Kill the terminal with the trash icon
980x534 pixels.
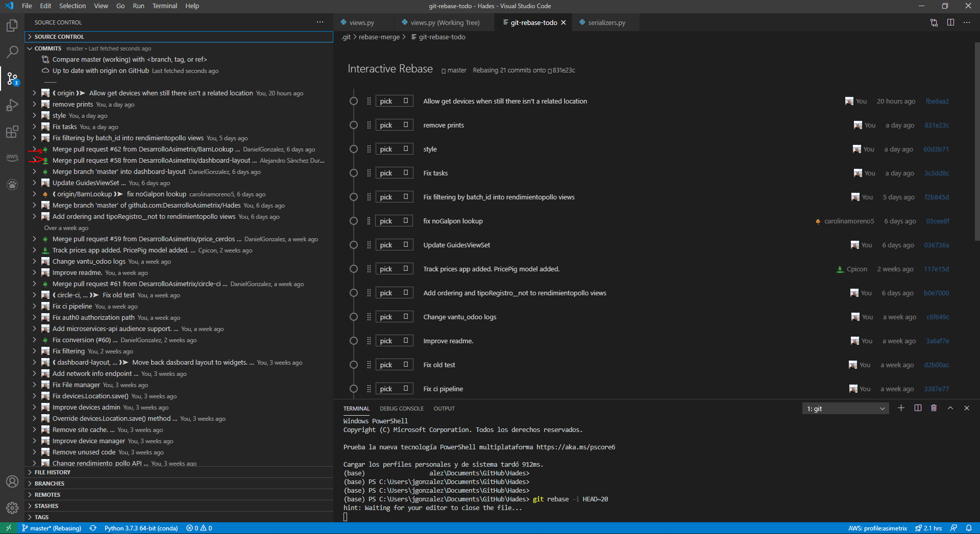934,408
